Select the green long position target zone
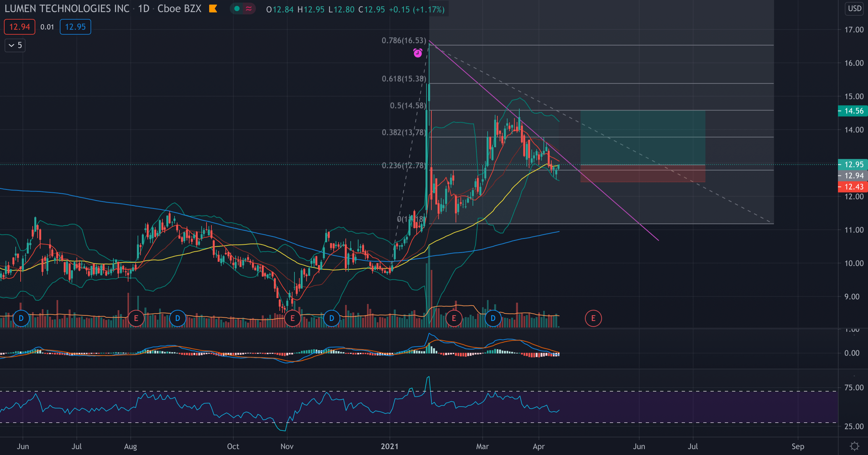 click(x=643, y=137)
